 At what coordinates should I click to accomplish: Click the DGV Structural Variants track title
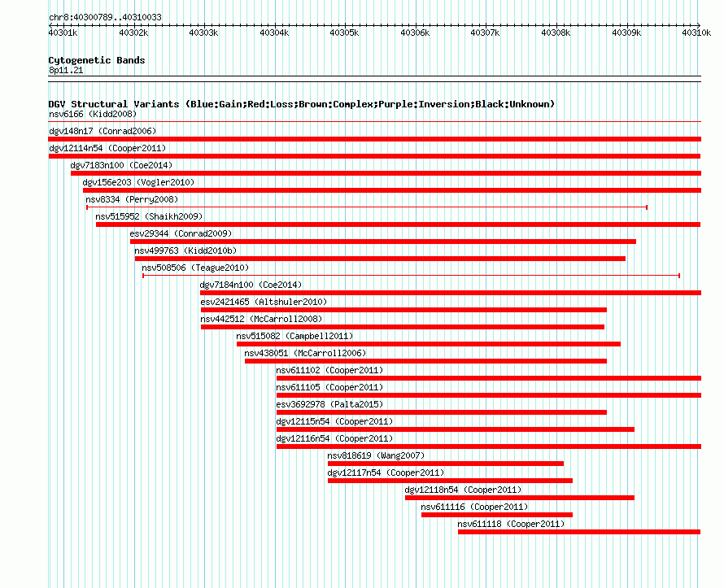pos(302,104)
